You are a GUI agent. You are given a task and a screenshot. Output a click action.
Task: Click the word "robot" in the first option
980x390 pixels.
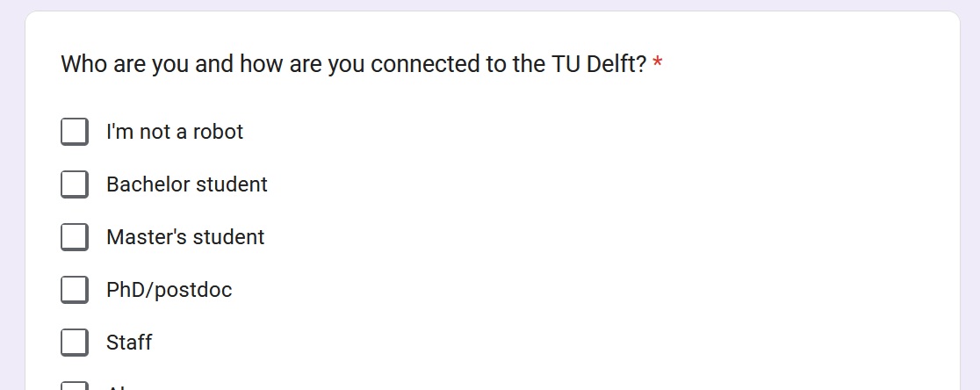(x=218, y=132)
